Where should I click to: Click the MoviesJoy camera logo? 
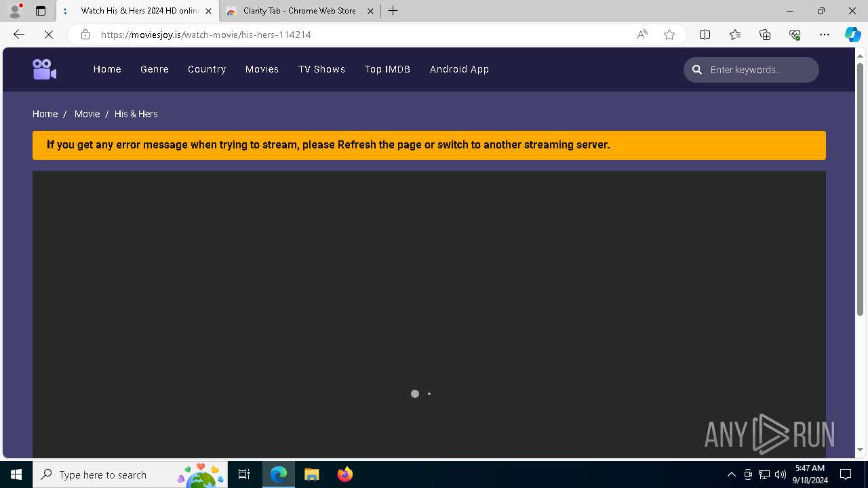coord(44,69)
